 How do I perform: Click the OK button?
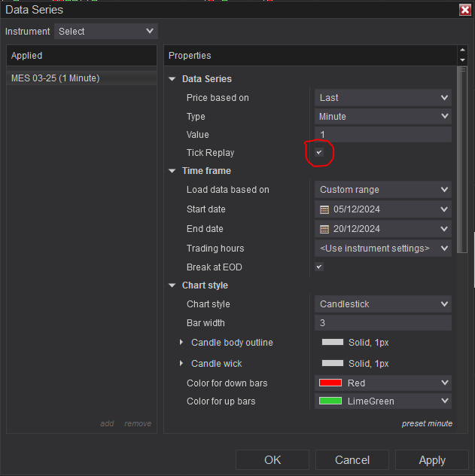pos(273,460)
